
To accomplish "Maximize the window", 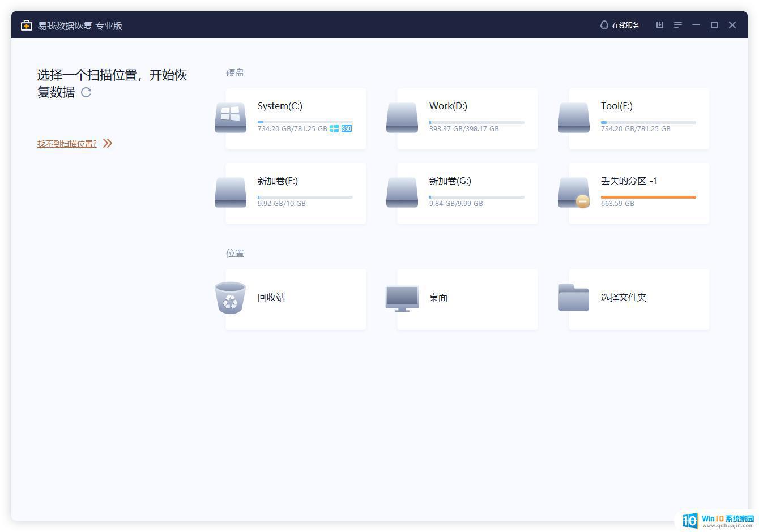I will pos(714,25).
